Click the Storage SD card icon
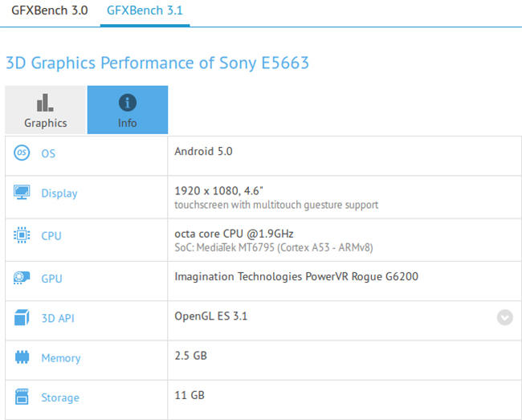The height and width of the screenshot is (420, 522). click(x=22, y=397)
